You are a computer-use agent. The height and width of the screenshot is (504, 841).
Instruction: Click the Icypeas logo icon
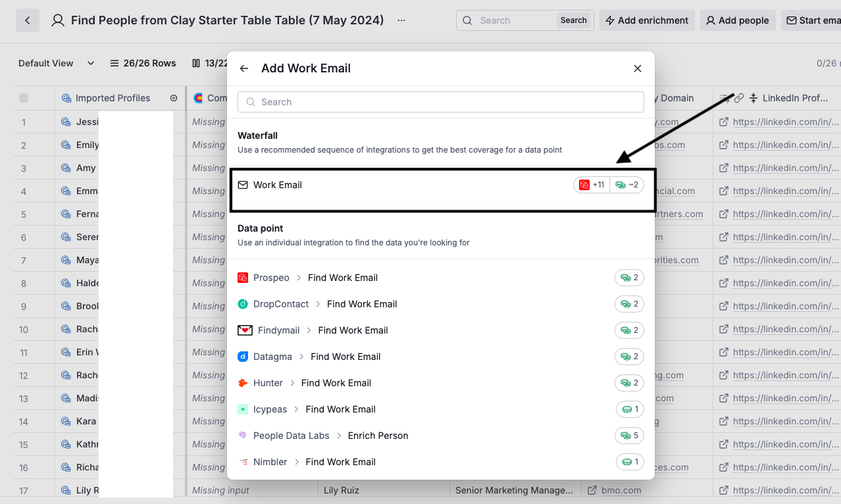pyautogui.click(x=243, y=409)
